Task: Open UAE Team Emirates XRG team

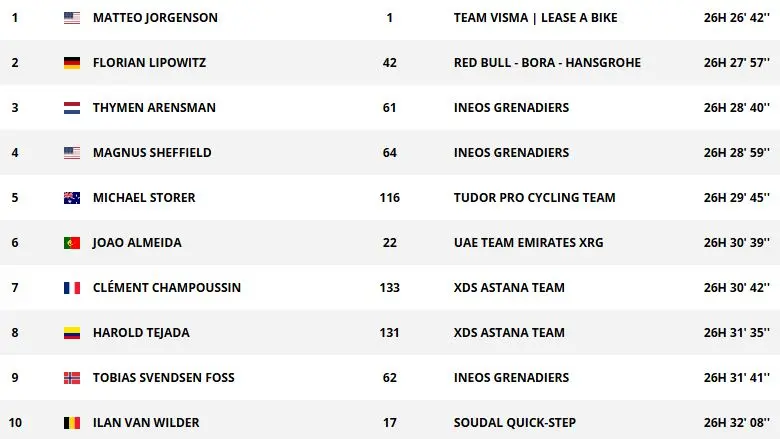Action: [528, 243]
